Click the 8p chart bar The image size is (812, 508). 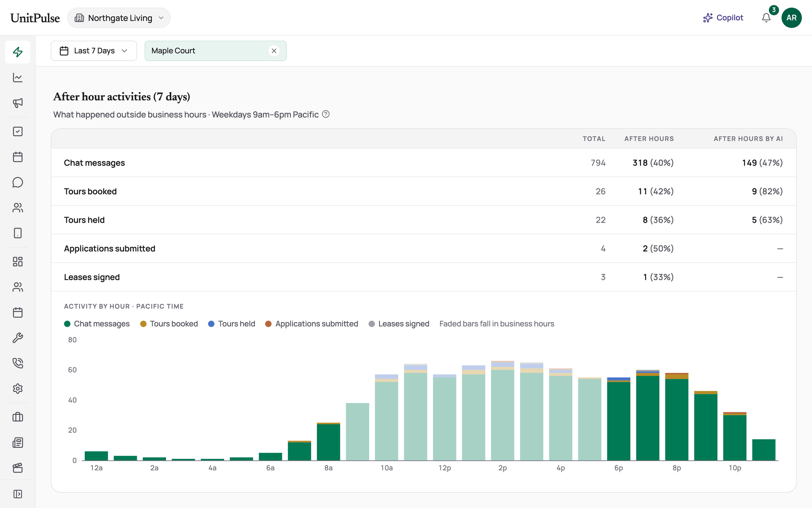[x=677, y=417]
